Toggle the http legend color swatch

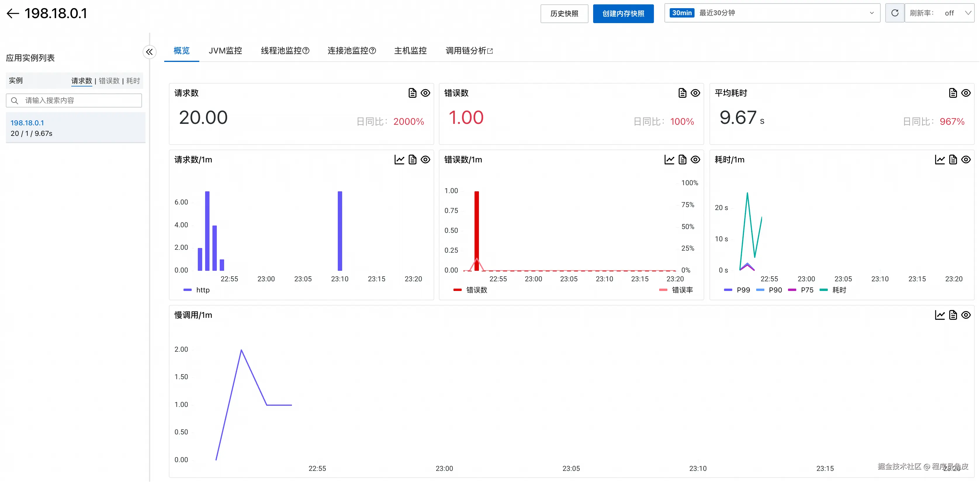(x=188, y=290)
